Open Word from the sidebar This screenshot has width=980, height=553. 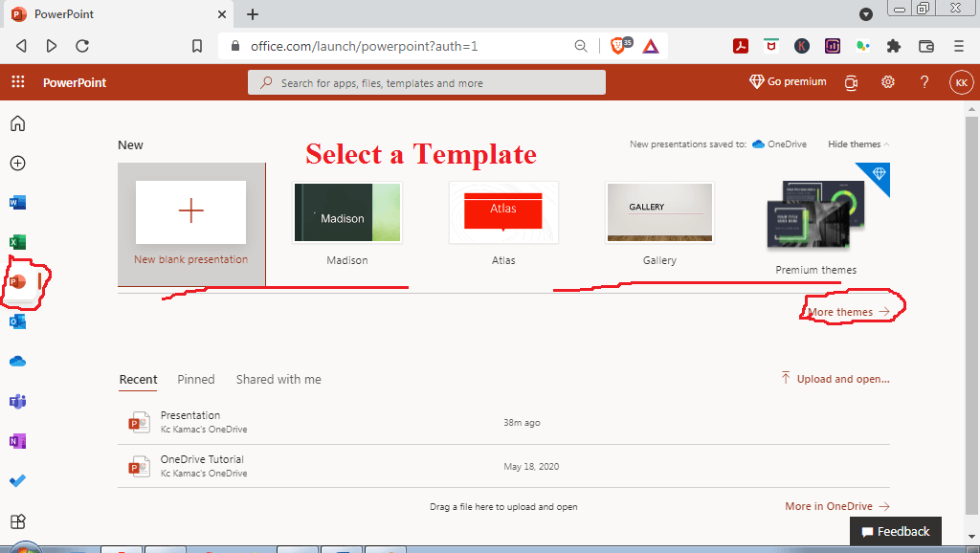tap(17, 203)
